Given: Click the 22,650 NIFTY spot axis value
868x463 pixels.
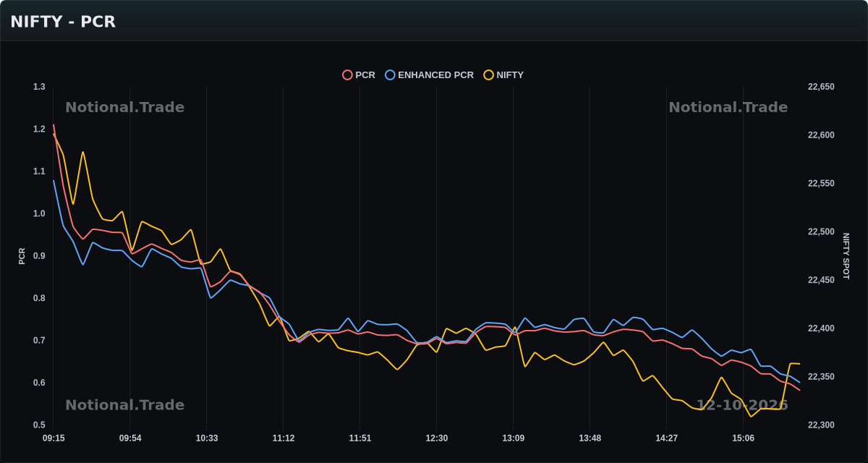Looking at the screenshot, I should (821, 87).
